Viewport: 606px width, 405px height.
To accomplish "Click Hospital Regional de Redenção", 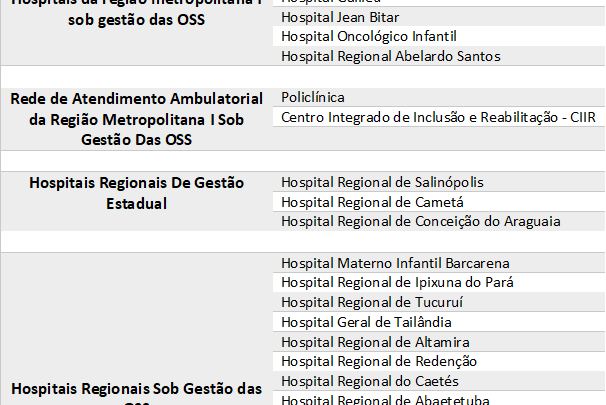I will [x=379, y=362].
